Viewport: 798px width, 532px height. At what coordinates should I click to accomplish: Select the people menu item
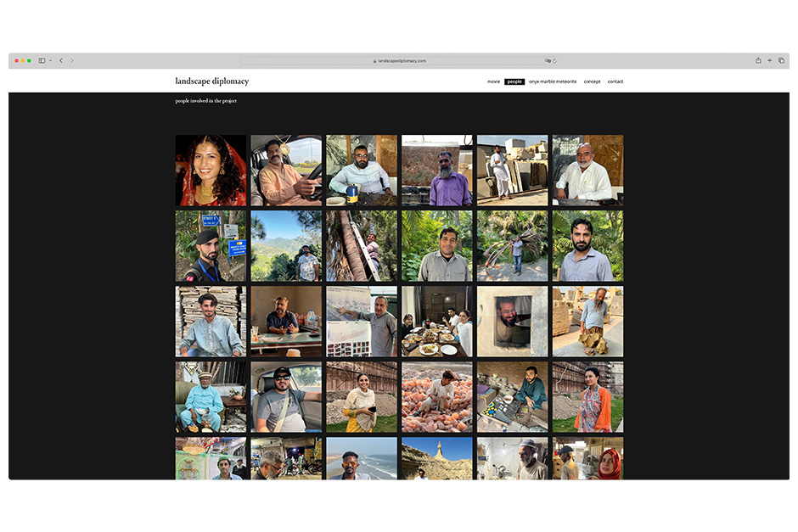514,81
